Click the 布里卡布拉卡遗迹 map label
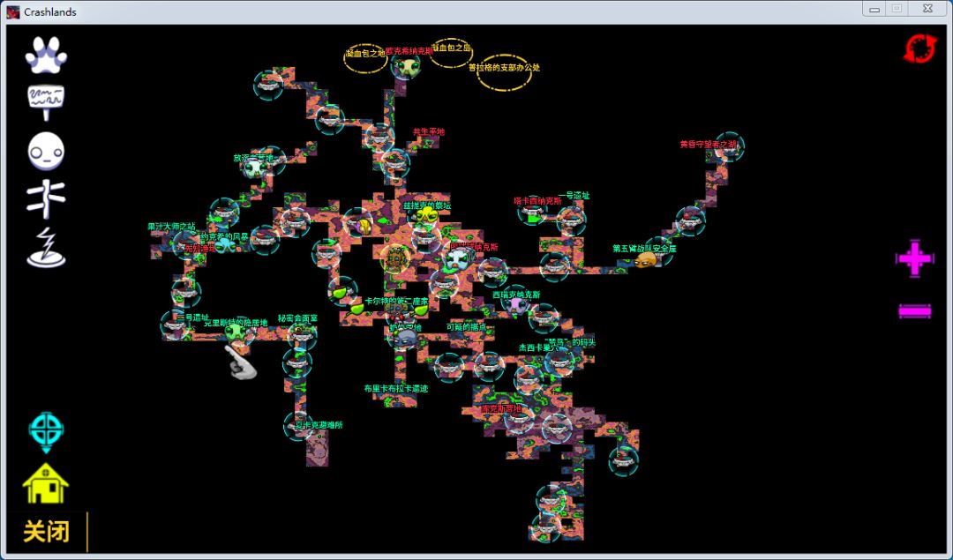953x560 pixels. pyautogui.click(x=396, y=389)
